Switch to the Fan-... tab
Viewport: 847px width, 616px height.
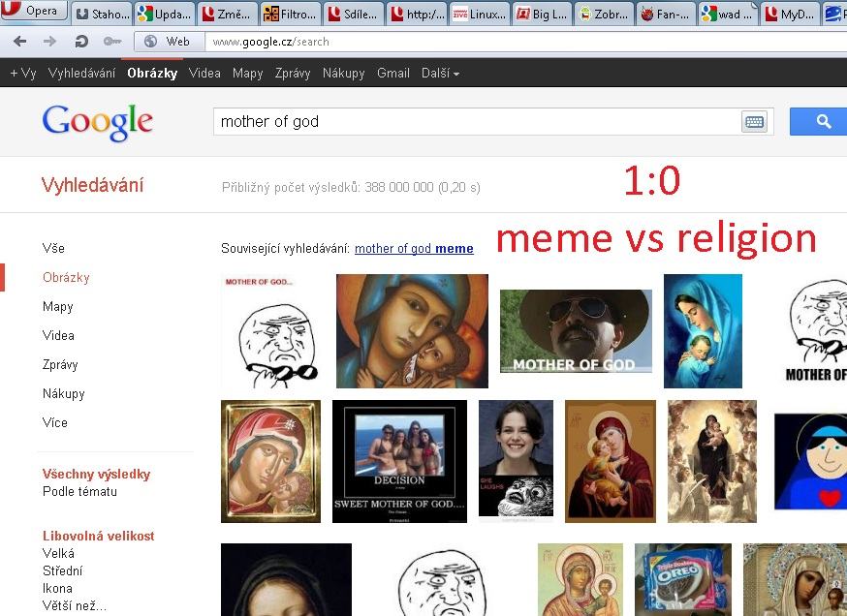click(667, 14)
